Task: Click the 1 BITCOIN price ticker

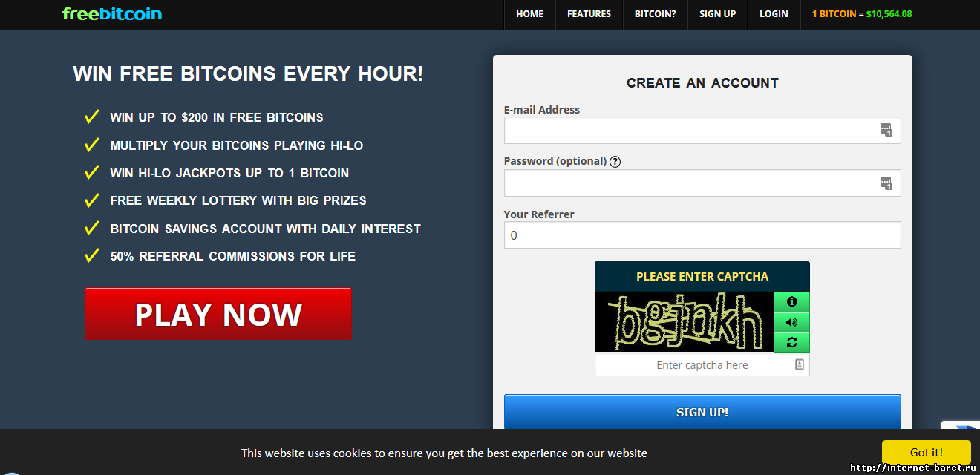Action: pos(861,14)
